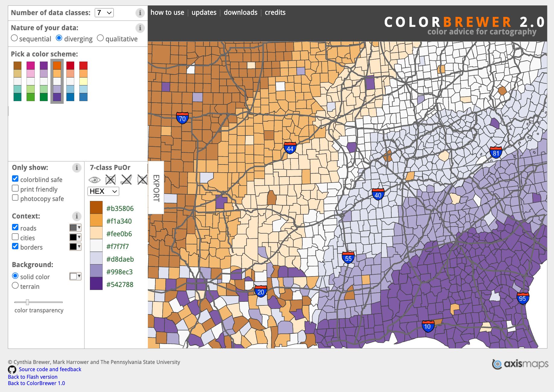Viewport: 554px width, 392px height.
Task: Uncheck the colorblind safe filter
Action: [15, 178]
